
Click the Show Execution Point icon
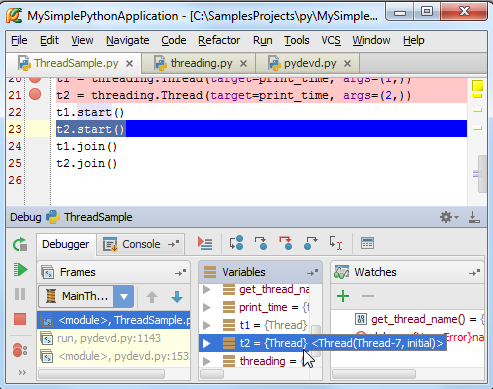[205, 243]
